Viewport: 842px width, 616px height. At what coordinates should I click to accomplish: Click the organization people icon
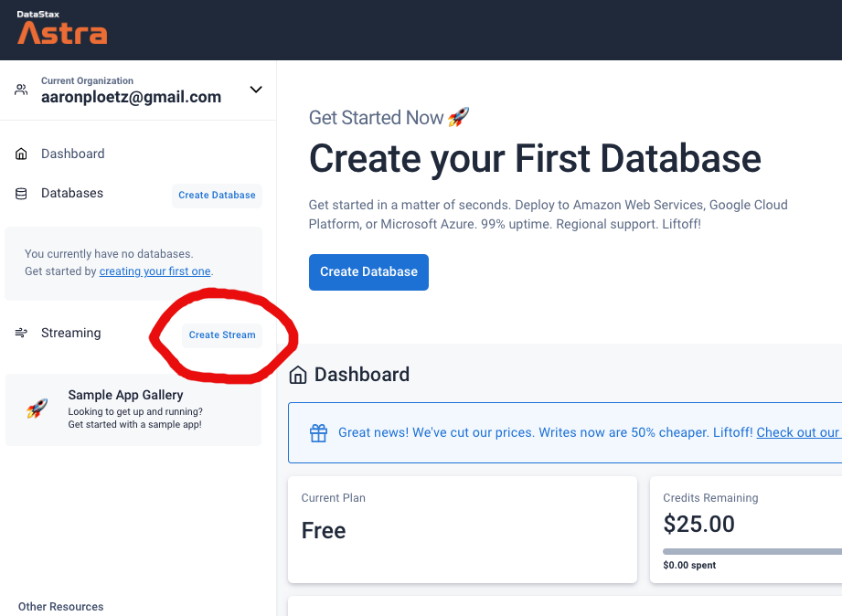coord(21,90)
